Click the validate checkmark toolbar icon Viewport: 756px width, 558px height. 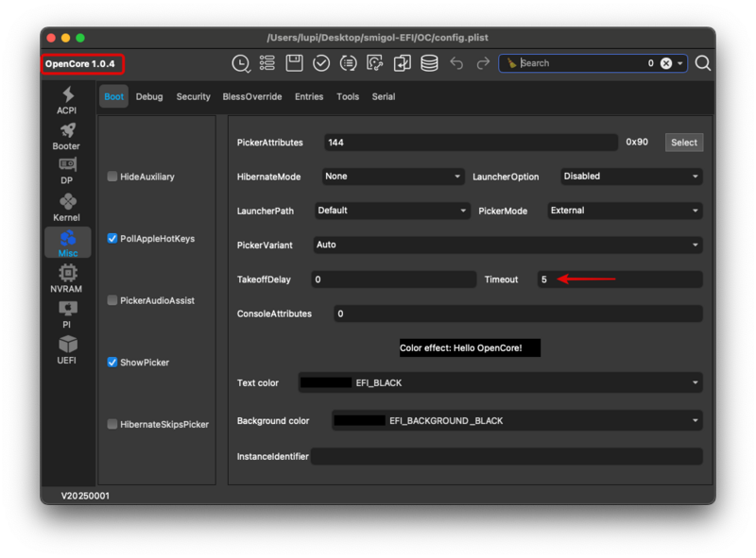pos(321,63)
